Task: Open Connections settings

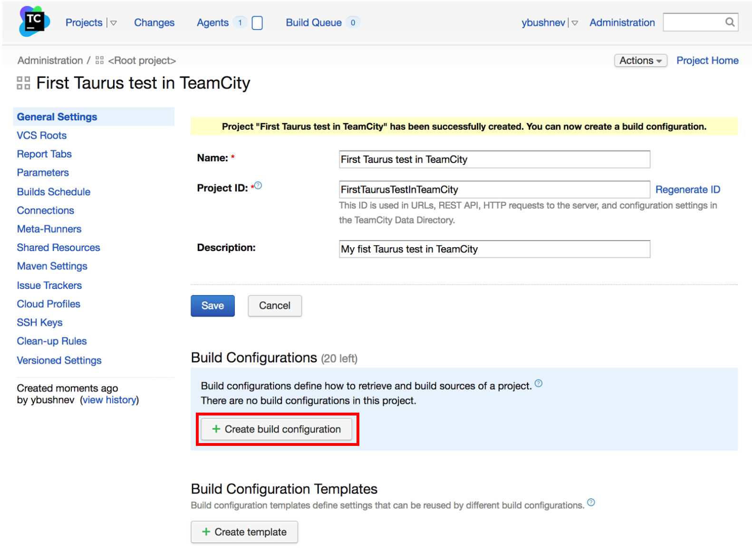Action: pos(46,210)
